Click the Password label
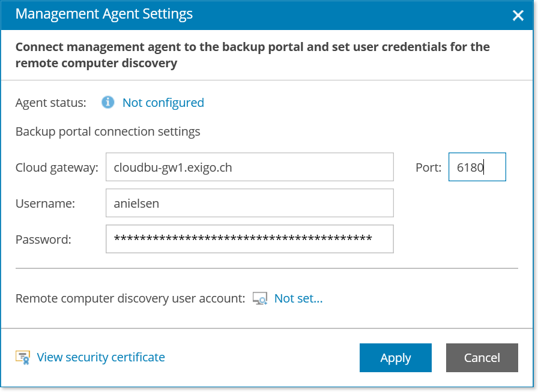The width and height of the screenshot is (538, 392). tap(43, 240)
